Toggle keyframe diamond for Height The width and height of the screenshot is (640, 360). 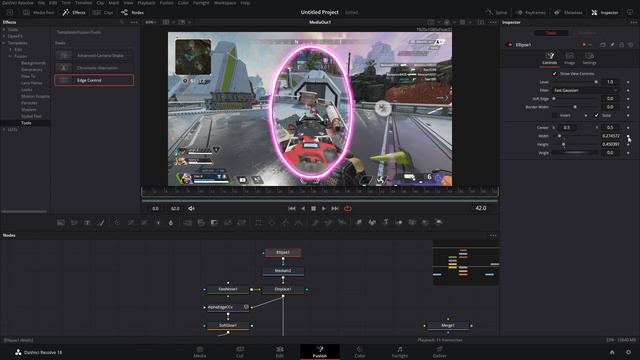pyautogui.click(x=628, y=144)
